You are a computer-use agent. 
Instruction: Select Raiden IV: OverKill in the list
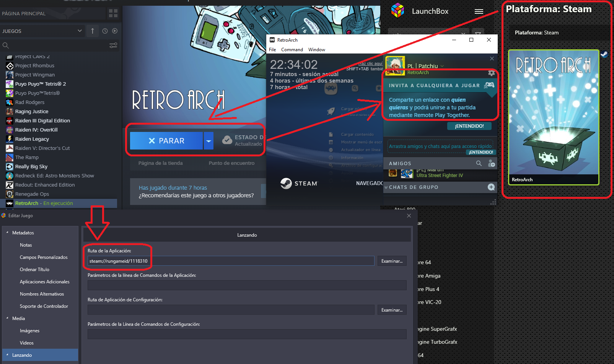click(36, 130)
